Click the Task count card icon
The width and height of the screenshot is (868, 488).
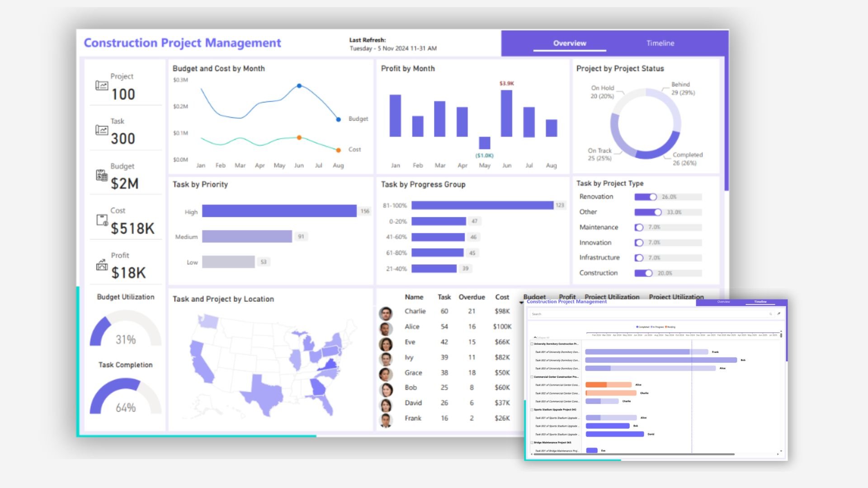(x=102, y=130)
